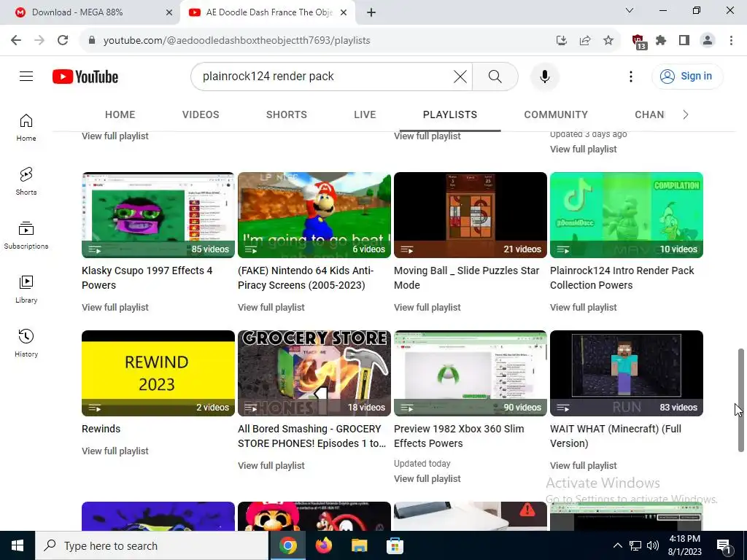View full playlist for Plainrock124 Intro Render Pack

click(x=583, y=307)
